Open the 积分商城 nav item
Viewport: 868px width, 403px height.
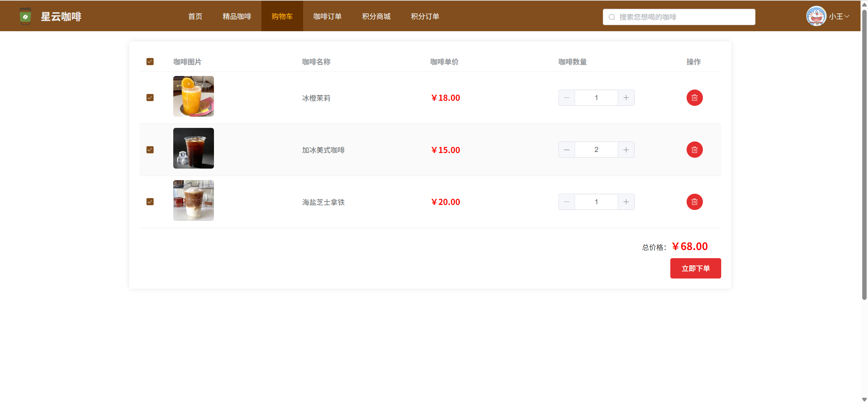click(x=376, y=16)
